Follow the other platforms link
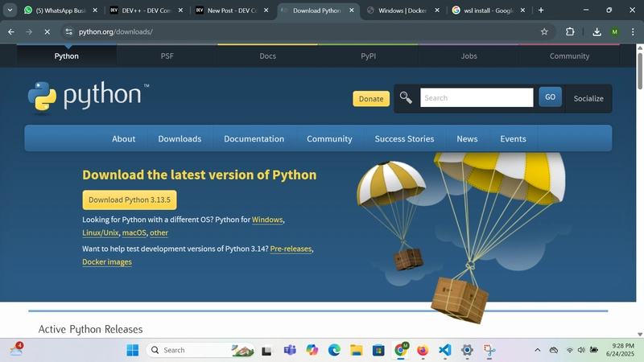644x362 pixels. [x=159, y=232]
